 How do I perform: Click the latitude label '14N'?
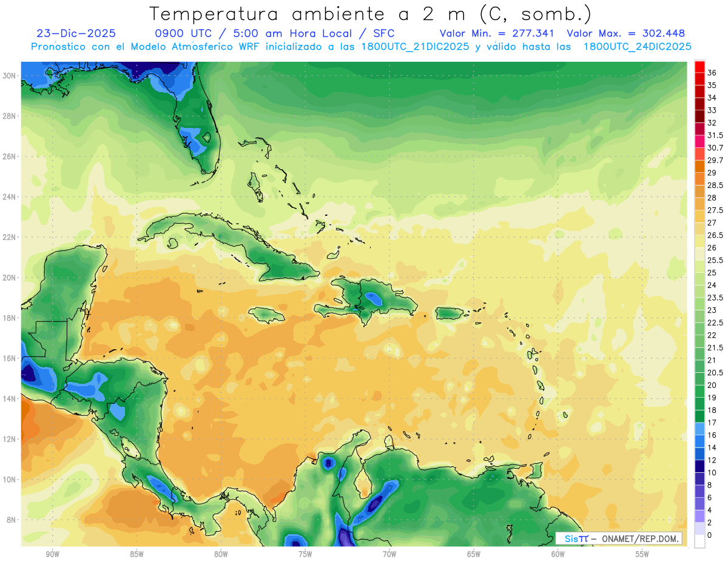[10, 398]
